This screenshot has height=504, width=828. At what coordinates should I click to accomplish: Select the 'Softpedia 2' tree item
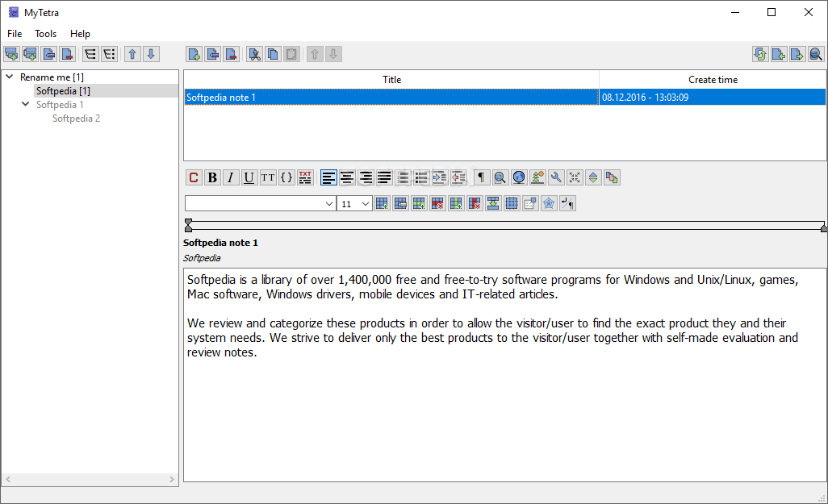pos(76,119)
